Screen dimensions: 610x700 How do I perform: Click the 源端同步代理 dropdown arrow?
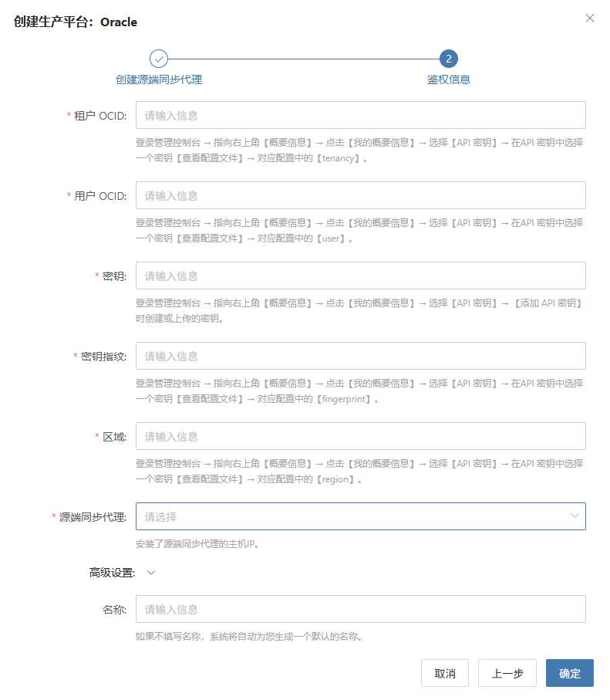tap(575, 516)
